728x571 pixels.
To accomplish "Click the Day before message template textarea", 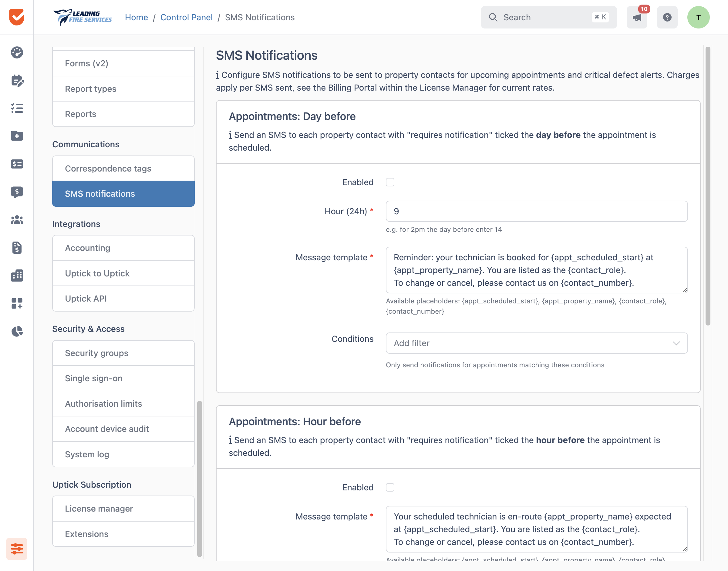I will 537,270.
